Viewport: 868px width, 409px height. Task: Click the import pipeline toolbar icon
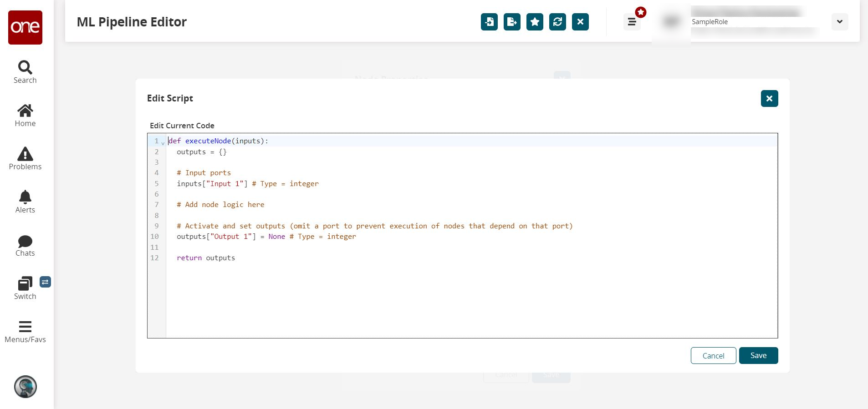click(x=489, y=22)
